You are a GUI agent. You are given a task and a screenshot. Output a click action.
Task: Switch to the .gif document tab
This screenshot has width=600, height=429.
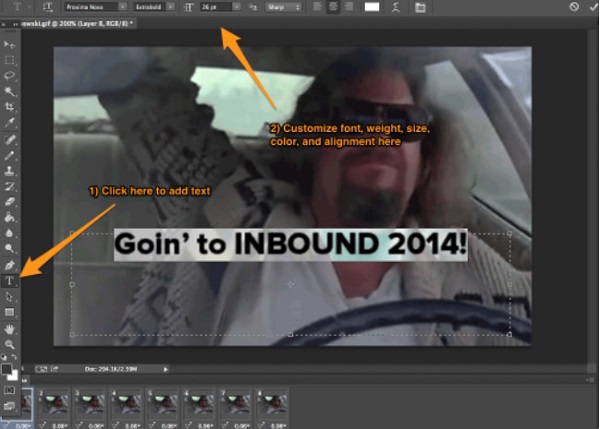coord(77,24)
